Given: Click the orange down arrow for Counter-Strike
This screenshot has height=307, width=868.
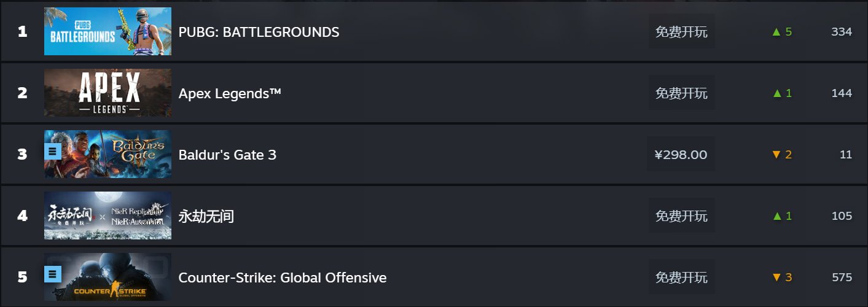Looking at the screenshot, I should tap(776, 278).
